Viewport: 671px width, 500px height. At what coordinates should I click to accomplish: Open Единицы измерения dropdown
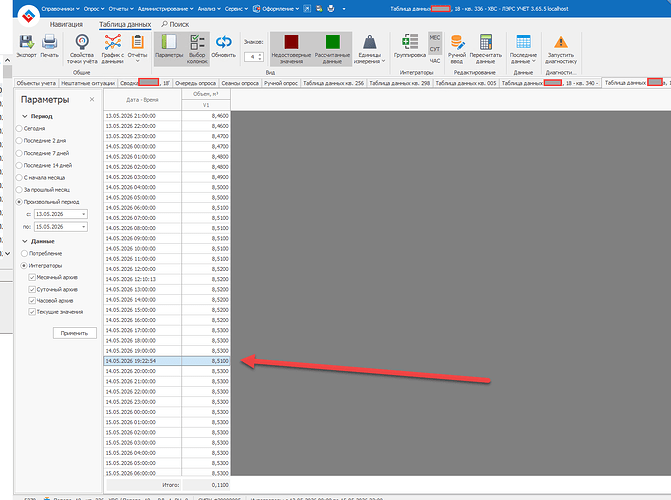tap(369, 49)
